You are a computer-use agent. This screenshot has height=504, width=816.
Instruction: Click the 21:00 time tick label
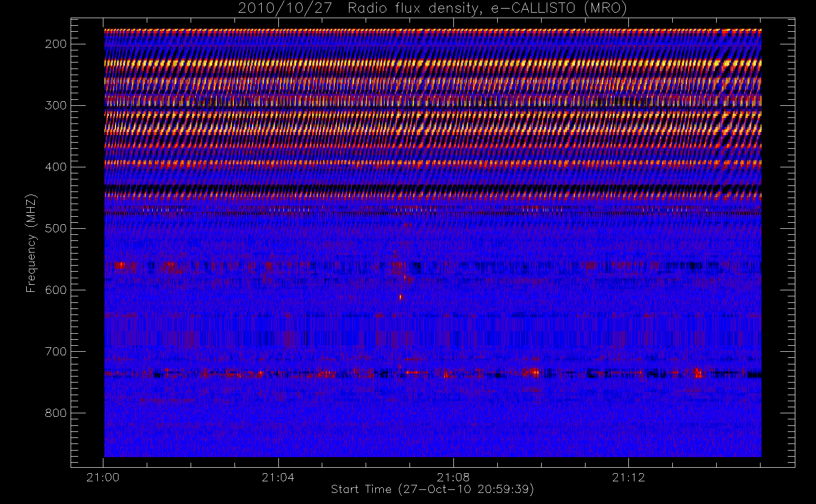pos(103,477)
